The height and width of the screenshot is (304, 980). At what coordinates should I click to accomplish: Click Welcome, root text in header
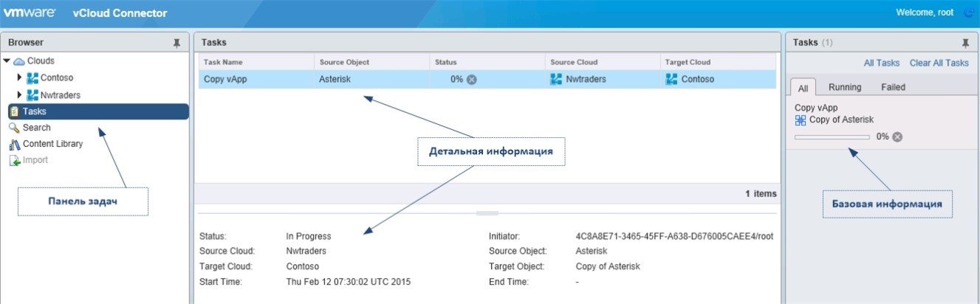924,13
